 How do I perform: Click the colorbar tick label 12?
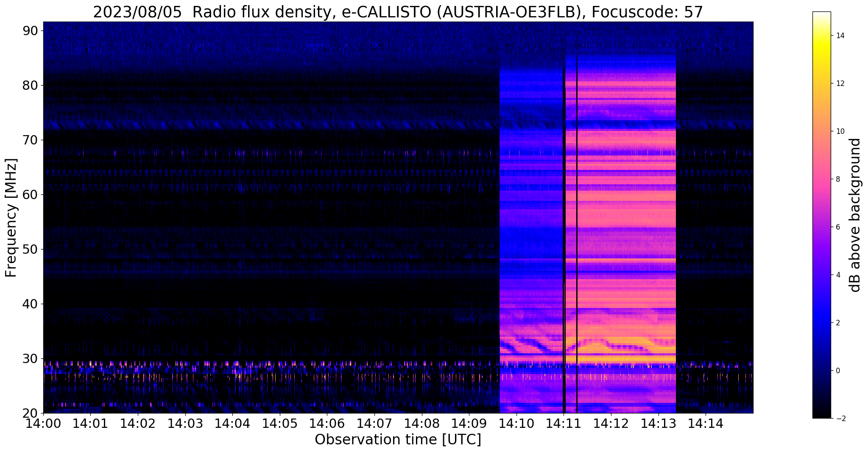[840, 83]
